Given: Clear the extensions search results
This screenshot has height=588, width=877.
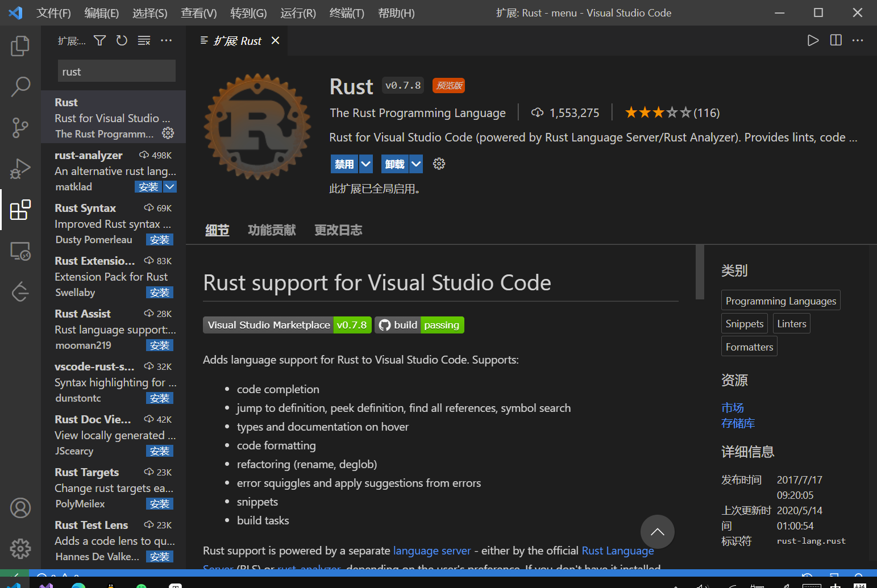Looking at the screenshot, I should click(x=144, y=40).
